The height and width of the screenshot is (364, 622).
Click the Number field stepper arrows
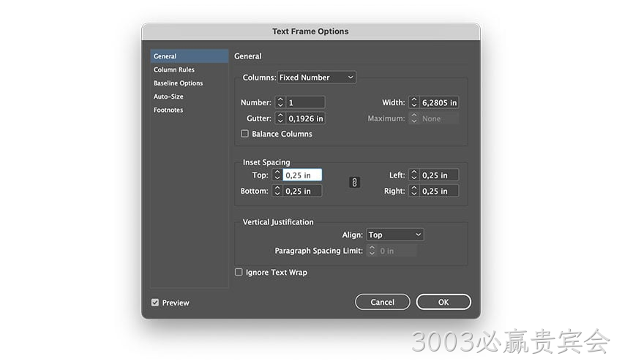(x=280, y=102)
